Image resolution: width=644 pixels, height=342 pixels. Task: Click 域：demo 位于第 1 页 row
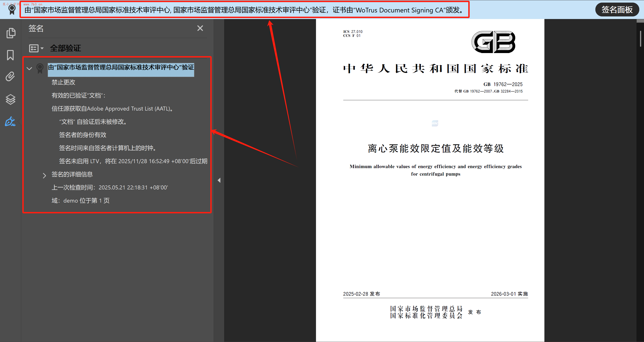tap(81, 201)
